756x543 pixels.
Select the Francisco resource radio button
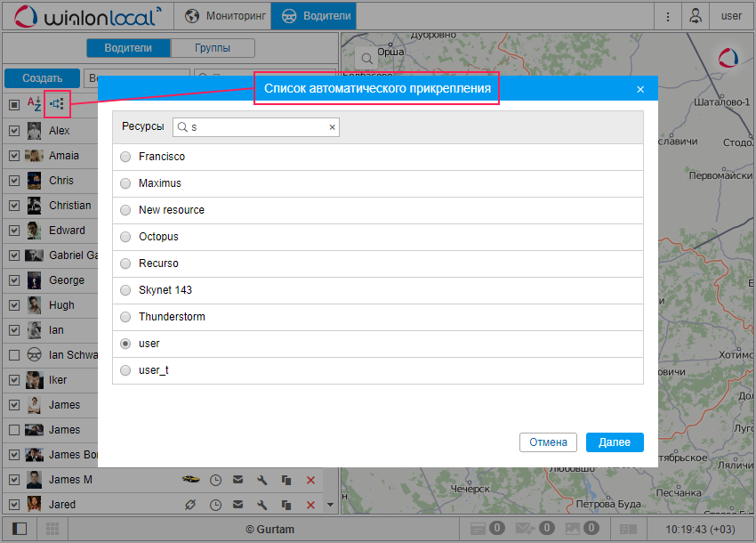tap(125, 157)
